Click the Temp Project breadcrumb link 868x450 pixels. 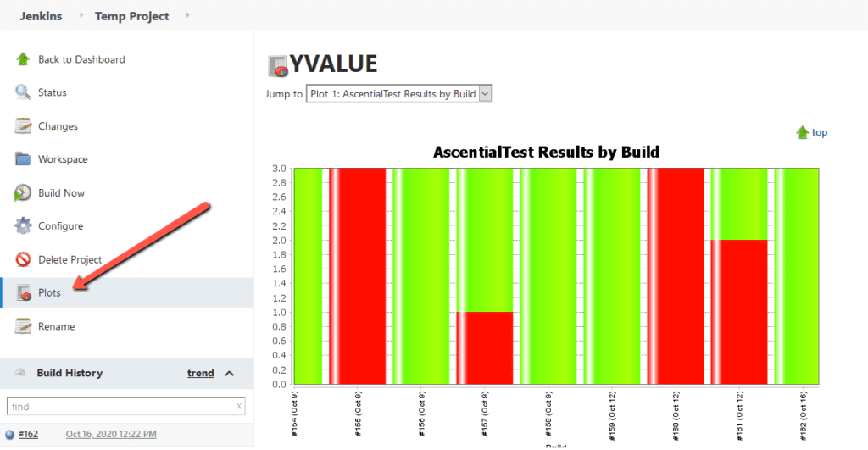[131, 16]
